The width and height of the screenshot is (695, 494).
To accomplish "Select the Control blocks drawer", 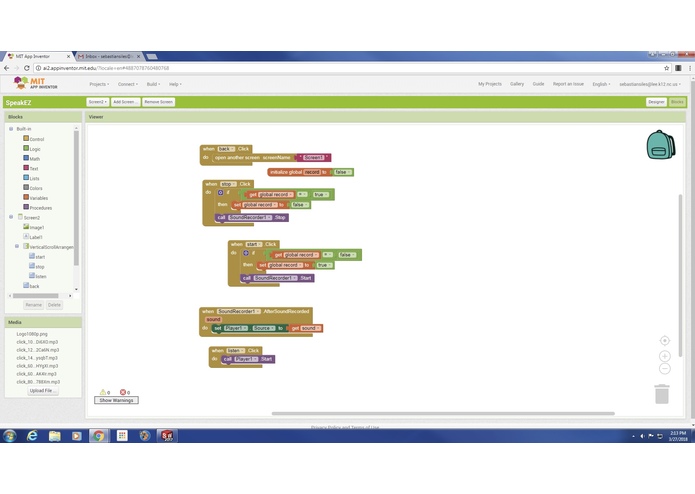I will pyautogui.click(x=34, y=139).
